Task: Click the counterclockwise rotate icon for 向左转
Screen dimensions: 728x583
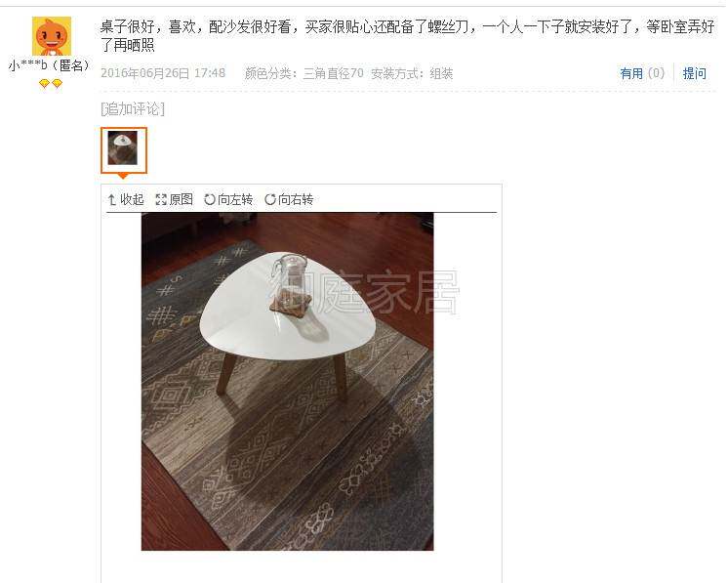Action: 210,200
